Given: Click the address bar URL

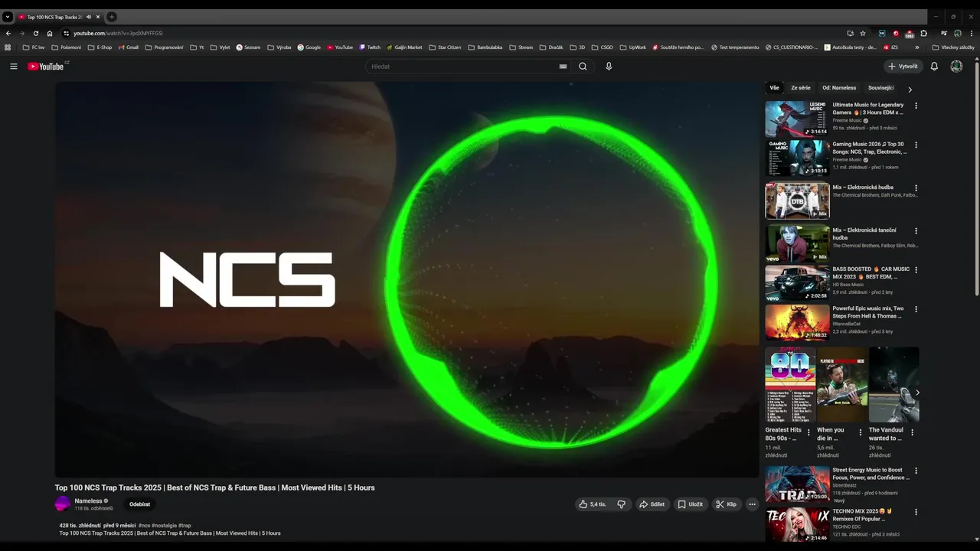Looking at the screenshot, I should pyautogui.click(x=118, y=33).
